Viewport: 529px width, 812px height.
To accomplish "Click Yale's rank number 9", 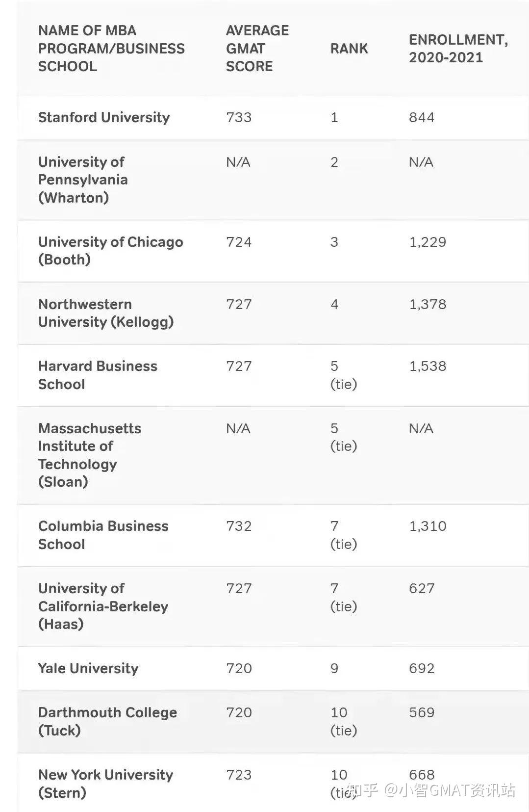I will (x=334, y=668).
